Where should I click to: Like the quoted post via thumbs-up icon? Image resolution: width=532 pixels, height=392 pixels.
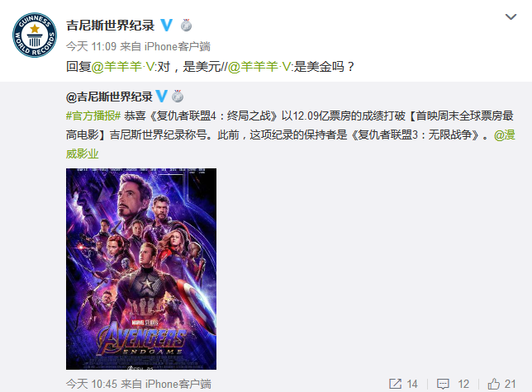[494, 384]
